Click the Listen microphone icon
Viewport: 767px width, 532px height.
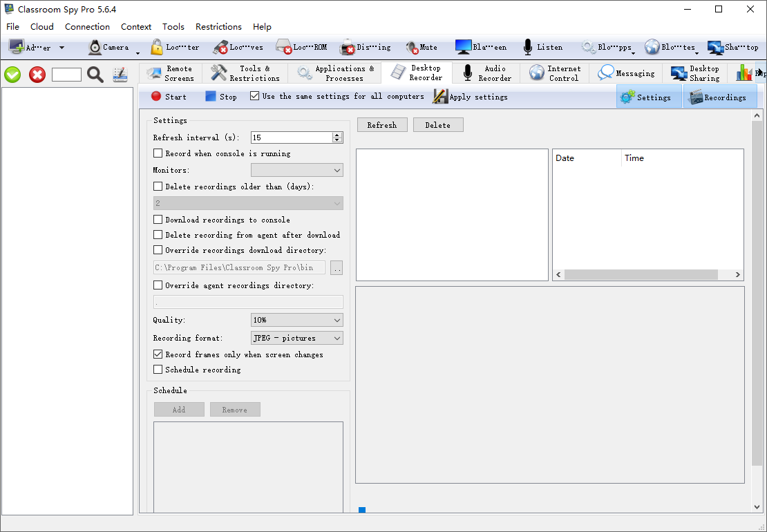tap(528, 48)
